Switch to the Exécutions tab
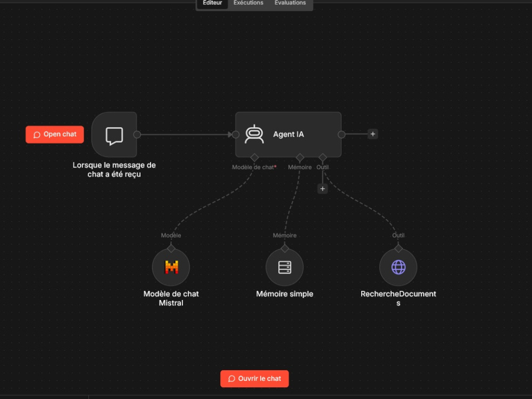532x399 pixels. 248,3
